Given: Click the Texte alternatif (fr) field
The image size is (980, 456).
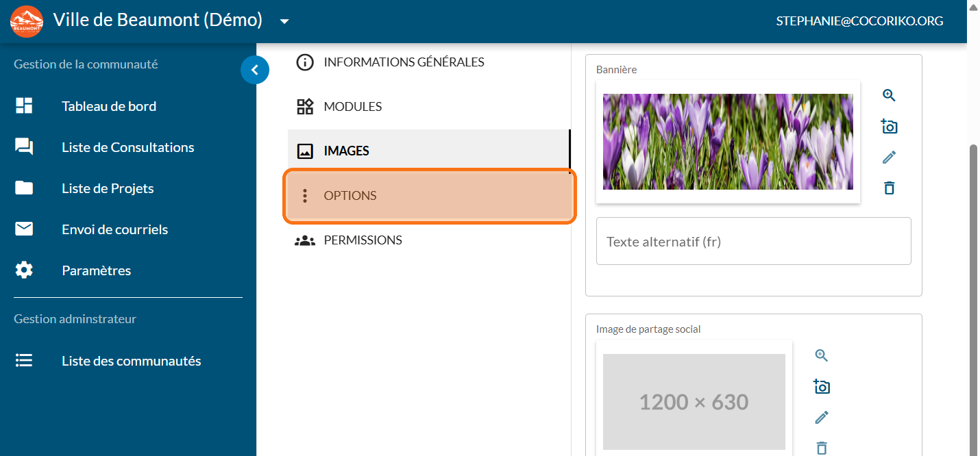Looking at the screenshot, I should click(753, 241).
